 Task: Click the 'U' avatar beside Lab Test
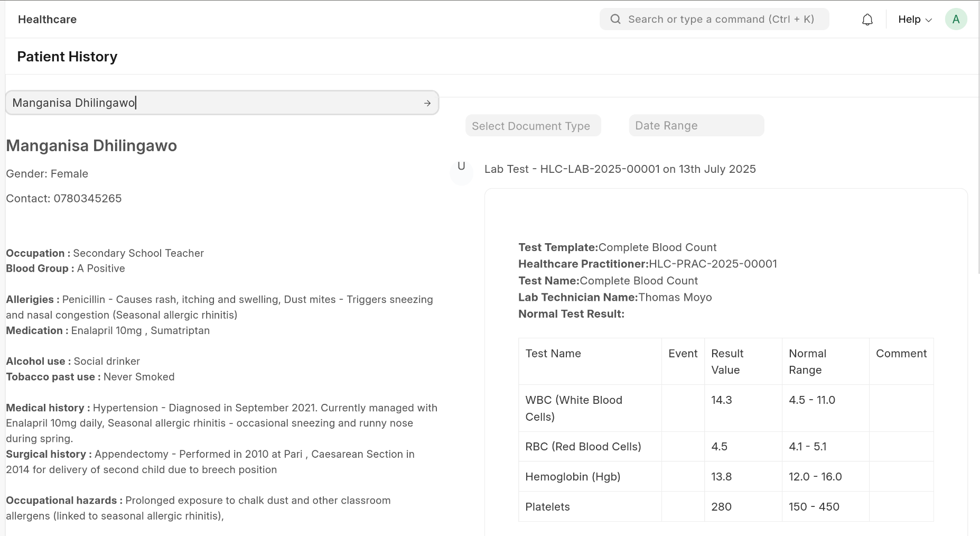(x=461, y=167)
